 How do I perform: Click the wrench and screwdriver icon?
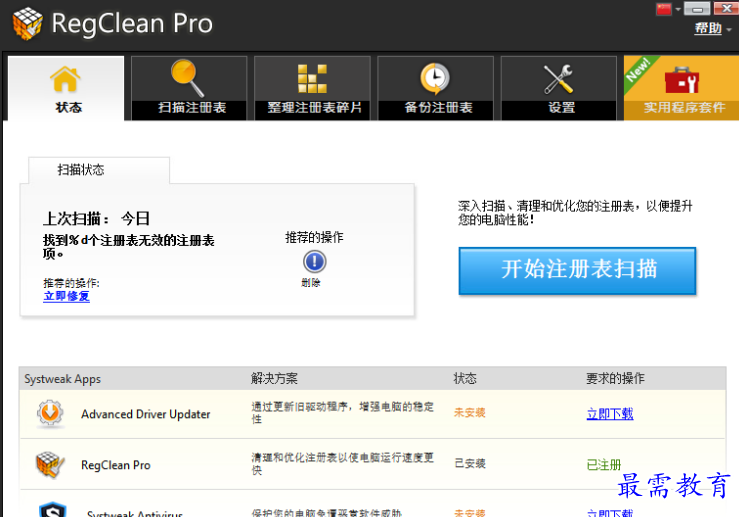click(558, 79)
